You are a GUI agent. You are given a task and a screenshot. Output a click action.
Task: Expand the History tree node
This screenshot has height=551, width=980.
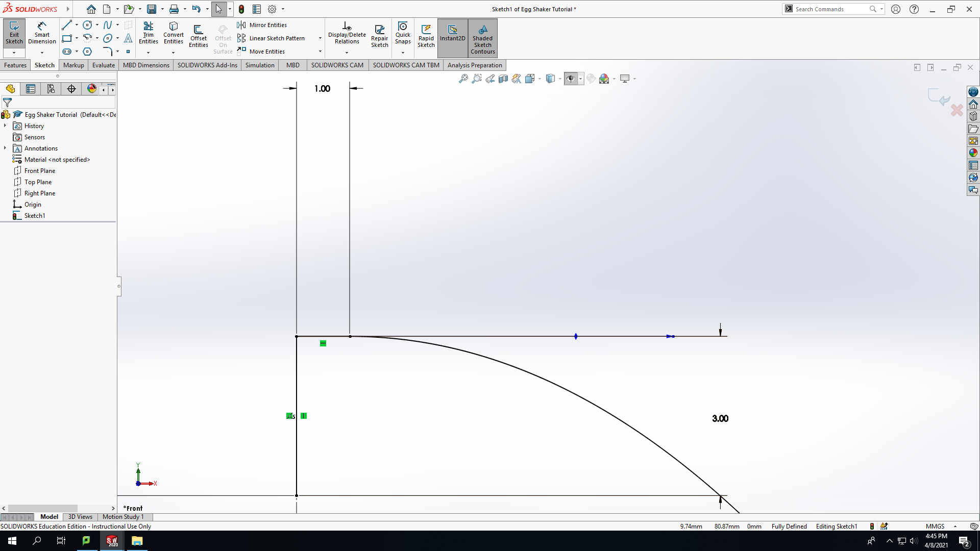point(5,126)
